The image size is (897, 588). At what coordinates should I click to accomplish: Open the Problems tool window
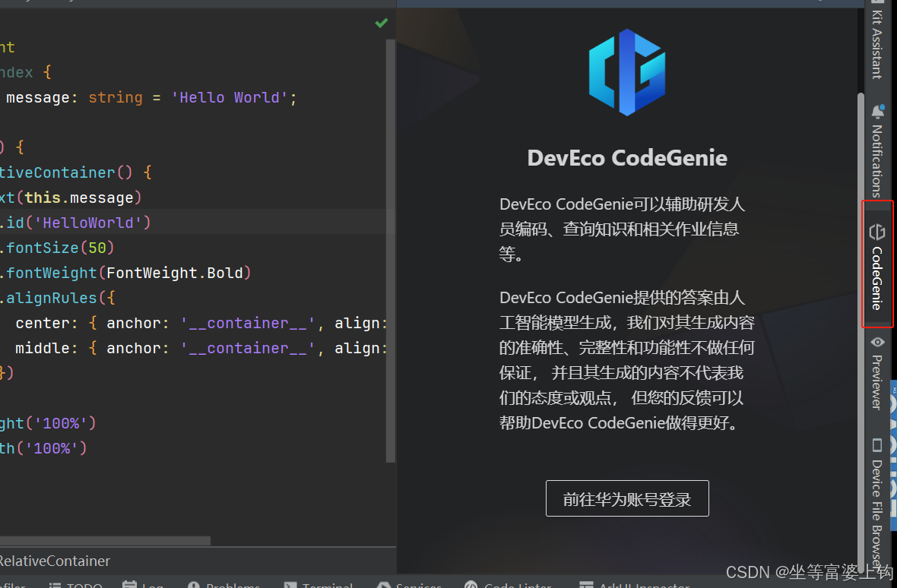224,584
